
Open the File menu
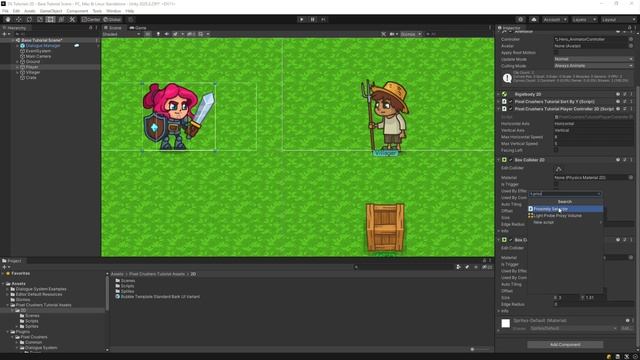5,11
